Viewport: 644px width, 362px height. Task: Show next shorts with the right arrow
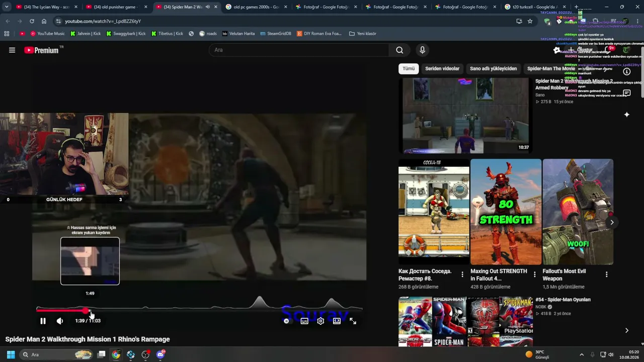[x=612, y=222]
